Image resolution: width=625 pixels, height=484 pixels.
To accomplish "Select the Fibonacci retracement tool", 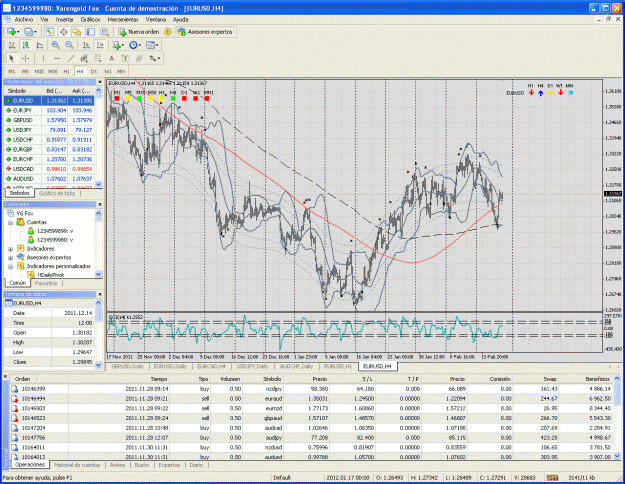I will pos(98,59).
